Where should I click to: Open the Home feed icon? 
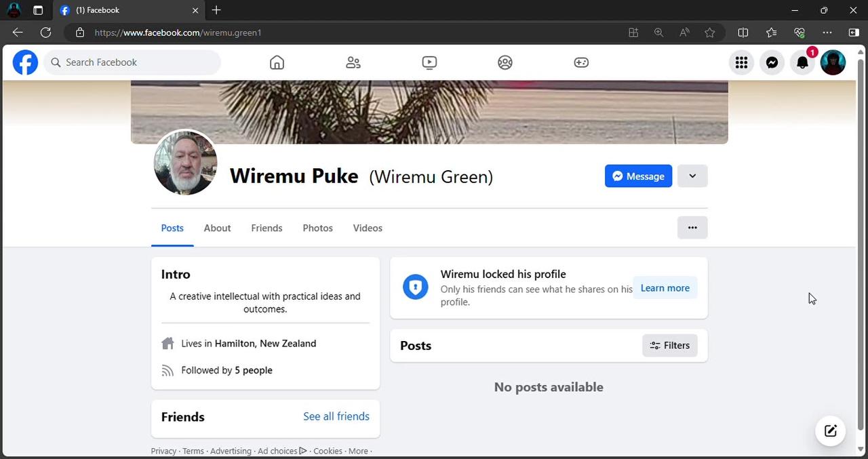click(x=276, y=62)
